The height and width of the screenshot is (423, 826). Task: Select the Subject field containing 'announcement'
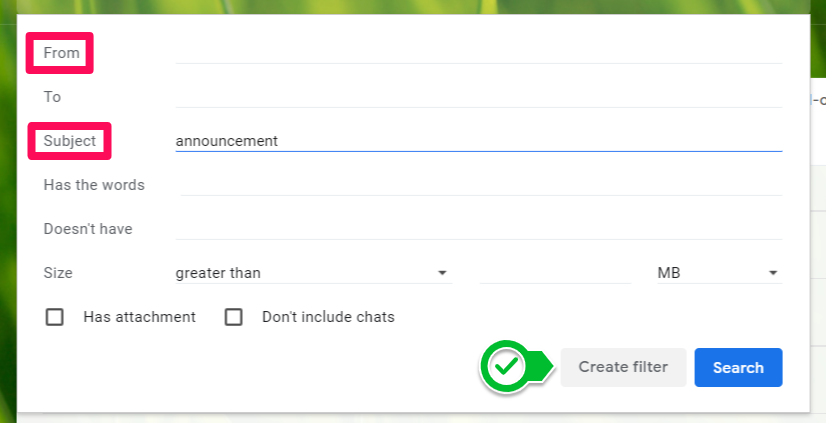(x=478, y=141)
